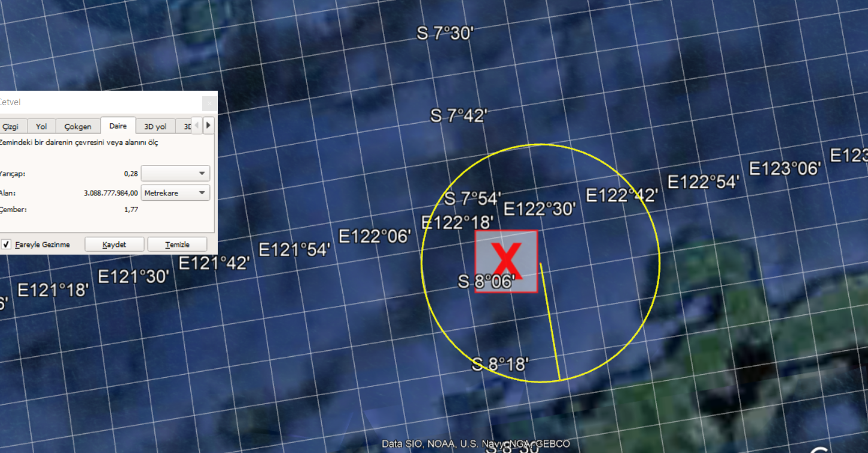Select the Daire tab
This screenshot has width=868, height=453.
[x=118, y=126]
